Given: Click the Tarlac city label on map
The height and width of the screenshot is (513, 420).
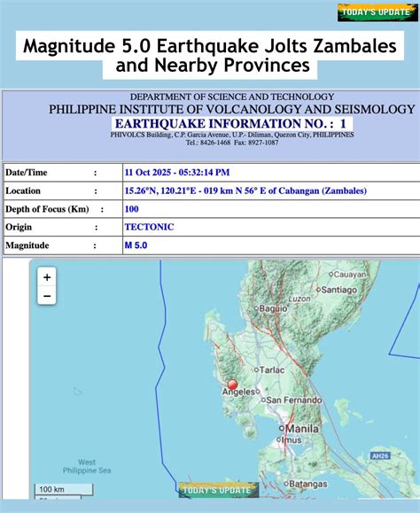Looking at the screenshot, I should click(x=272, y=370).
